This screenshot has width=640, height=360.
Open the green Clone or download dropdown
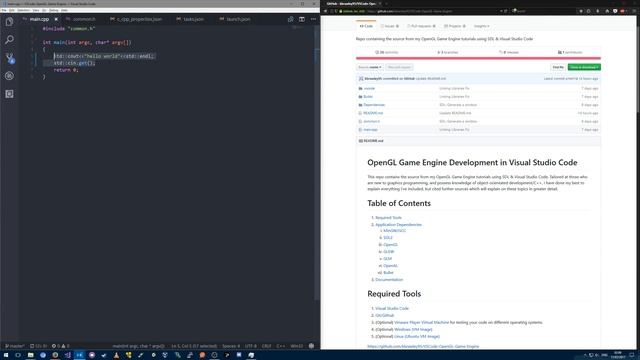click(x=584, y=67)
